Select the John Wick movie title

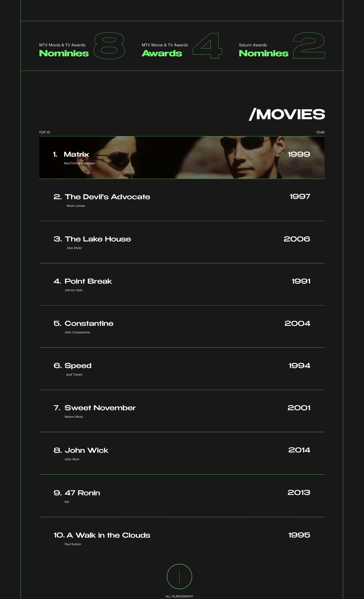pos(86,450)
